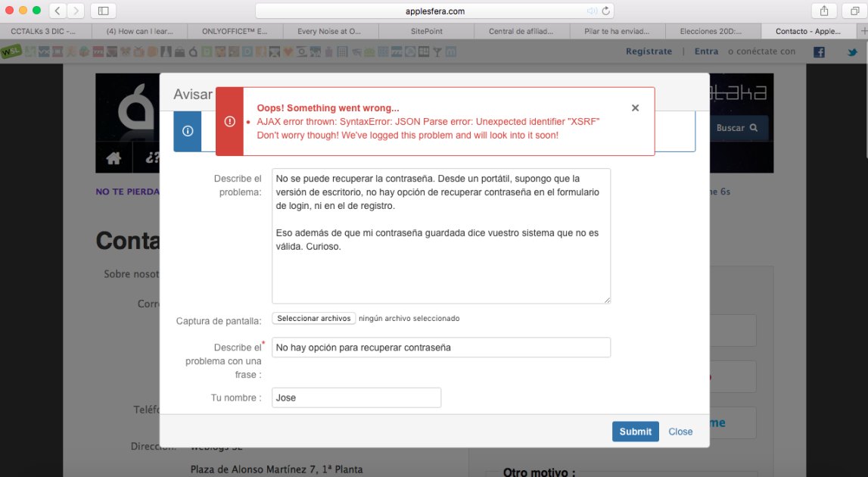Viewport: 868px width, 477px height.
Task: Click the Facebook icon next to conéctate con
Action: pos(820,51)
